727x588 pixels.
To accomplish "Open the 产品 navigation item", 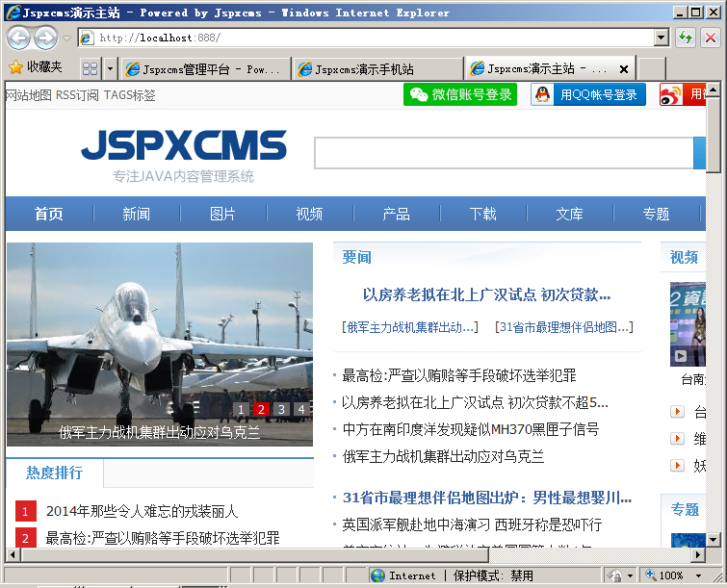I will [397, 214].
